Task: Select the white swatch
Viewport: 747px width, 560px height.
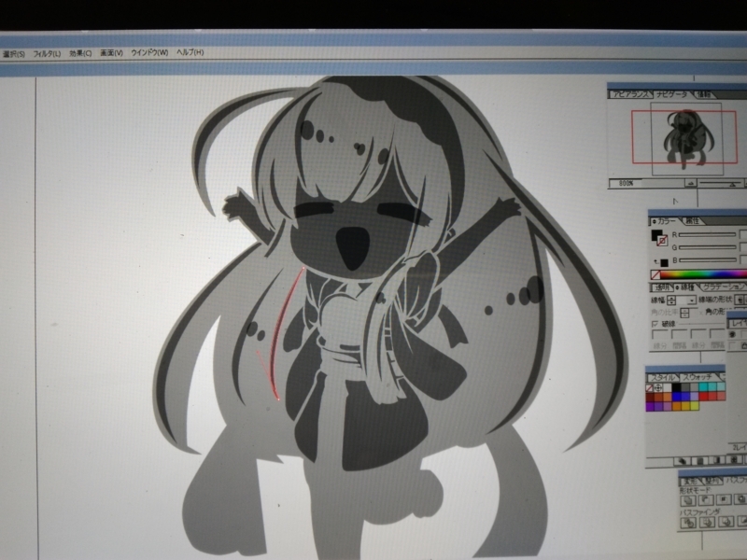Action: tap(667, 388)
